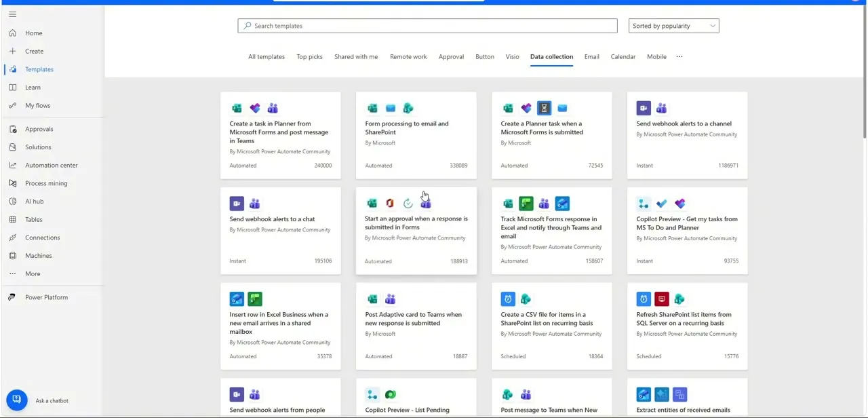Expand More options in sidebar

coord(32,273)
